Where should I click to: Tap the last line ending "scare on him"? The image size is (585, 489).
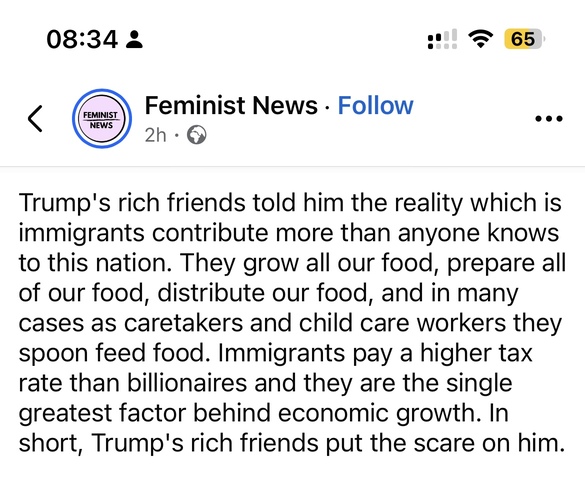coord(292,444)
